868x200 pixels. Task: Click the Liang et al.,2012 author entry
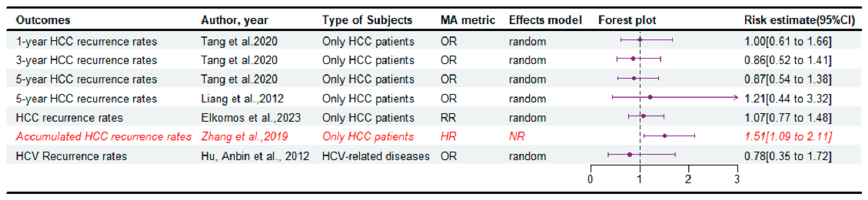pyautogui.click(x=242, y=99)
